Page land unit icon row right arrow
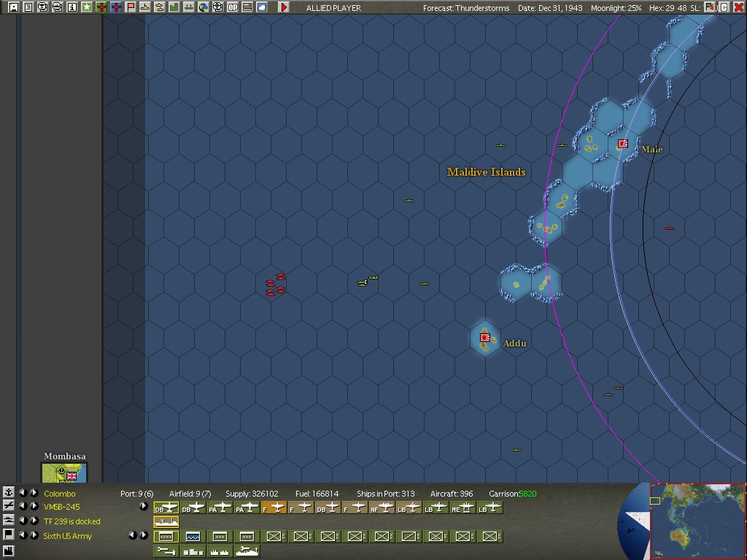747x560 pixels. [x=144, y=535]
